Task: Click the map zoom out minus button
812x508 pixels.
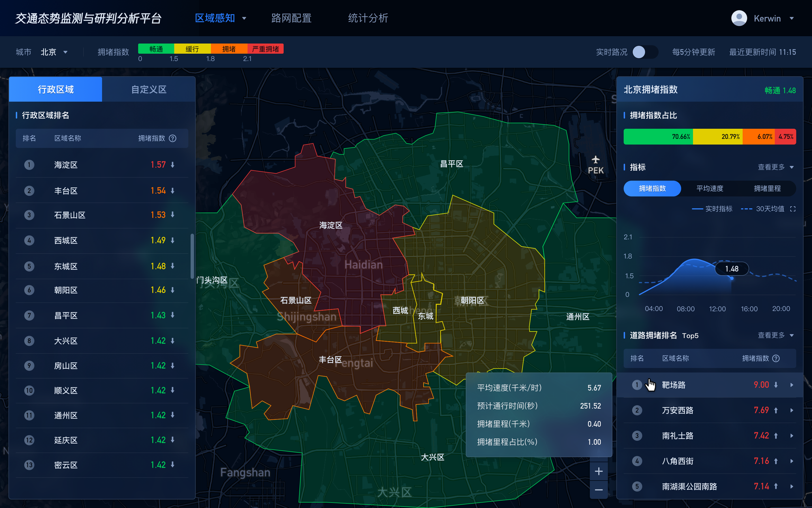Action: pos(599,490)
